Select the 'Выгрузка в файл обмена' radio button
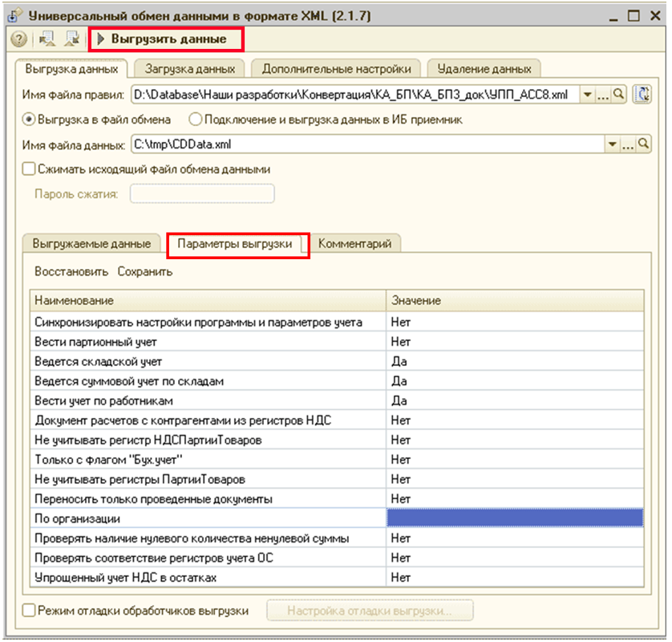Viewport: 672px width, 642px height. tap(30, 120)
